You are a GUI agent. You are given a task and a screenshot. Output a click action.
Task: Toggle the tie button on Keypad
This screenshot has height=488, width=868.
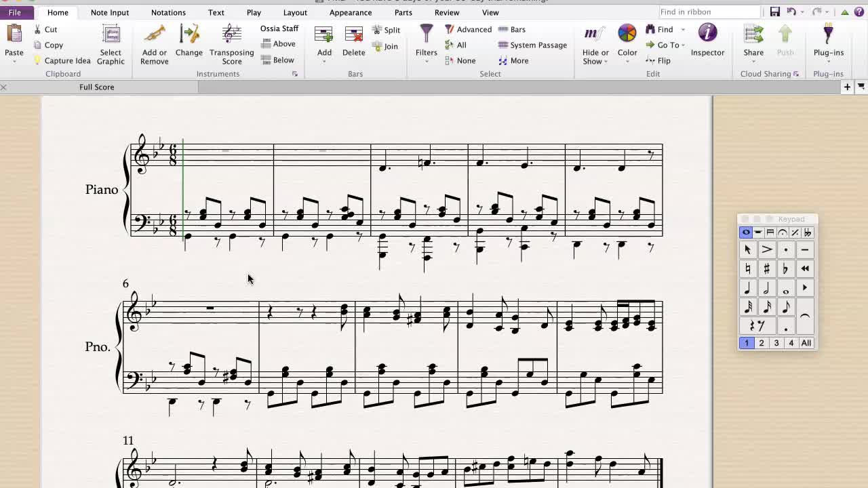pyautogui.click(x=805, y=317)
